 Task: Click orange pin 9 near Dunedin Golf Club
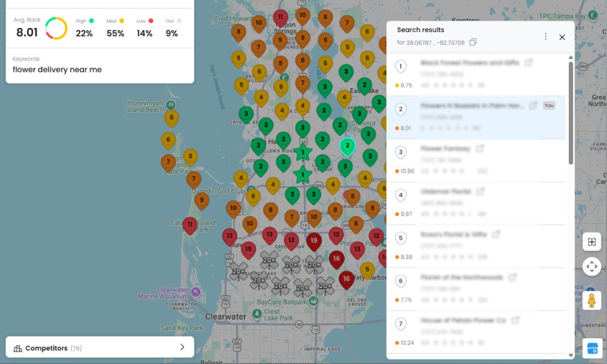(x=202, y=201)
